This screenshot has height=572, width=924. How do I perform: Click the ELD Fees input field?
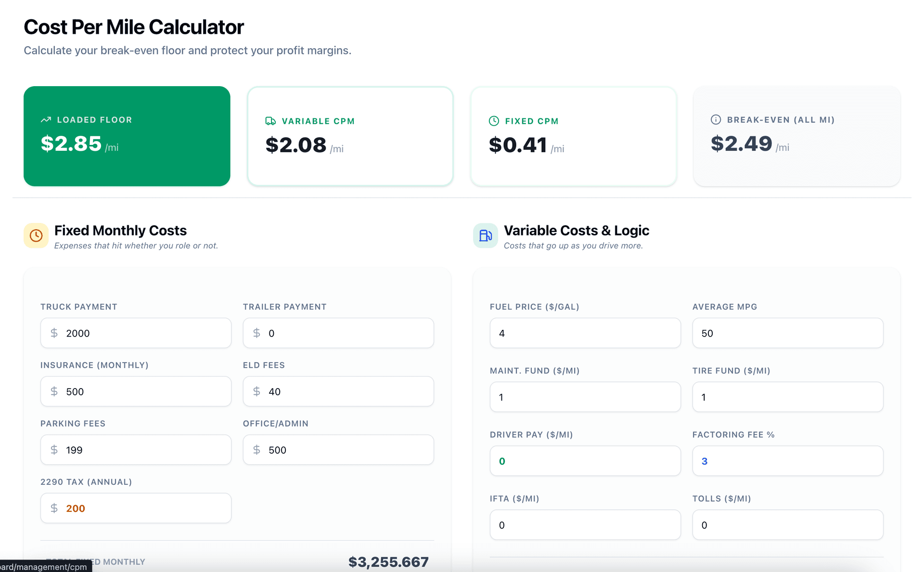(x=338, y=391)
